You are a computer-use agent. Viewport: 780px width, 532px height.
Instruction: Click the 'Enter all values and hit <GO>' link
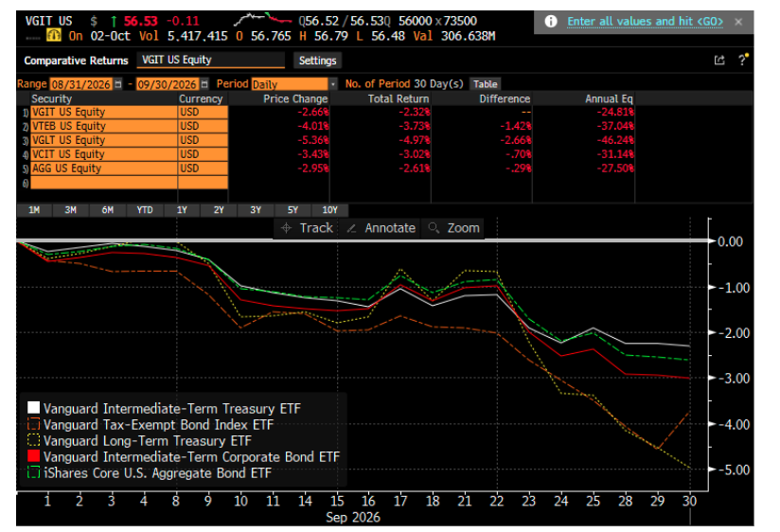tap(645, 22)
